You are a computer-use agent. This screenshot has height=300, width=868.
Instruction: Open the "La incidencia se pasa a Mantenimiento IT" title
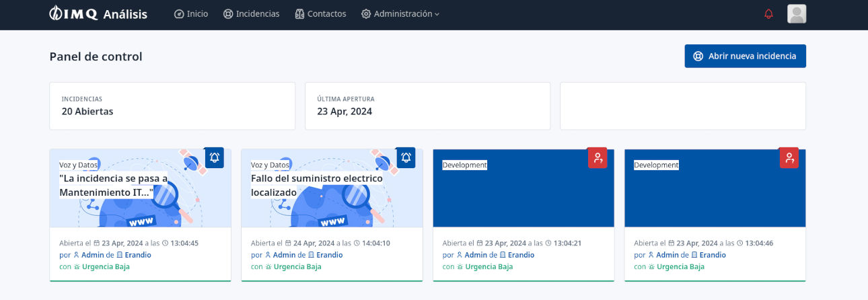pyautogui.click(x=113, y=186)
